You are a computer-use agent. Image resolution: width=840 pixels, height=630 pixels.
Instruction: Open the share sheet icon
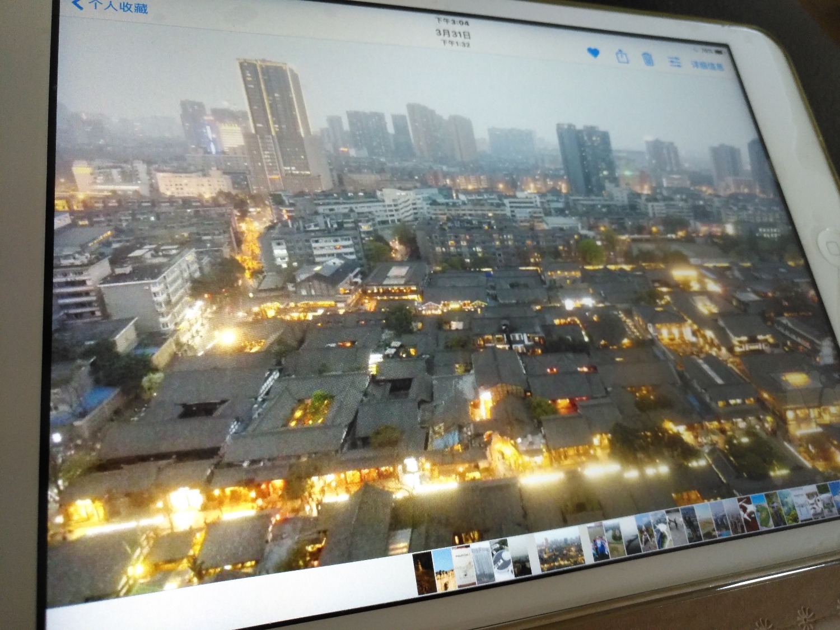(623, 56)
